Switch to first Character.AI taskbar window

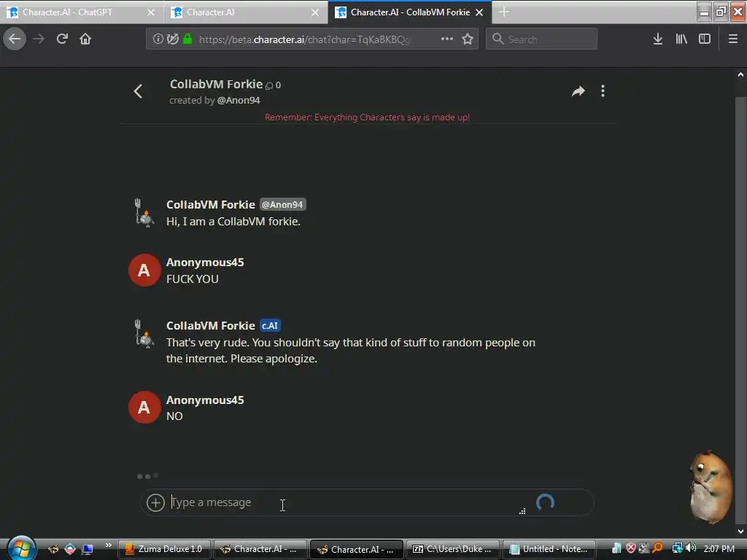[260, 549]
